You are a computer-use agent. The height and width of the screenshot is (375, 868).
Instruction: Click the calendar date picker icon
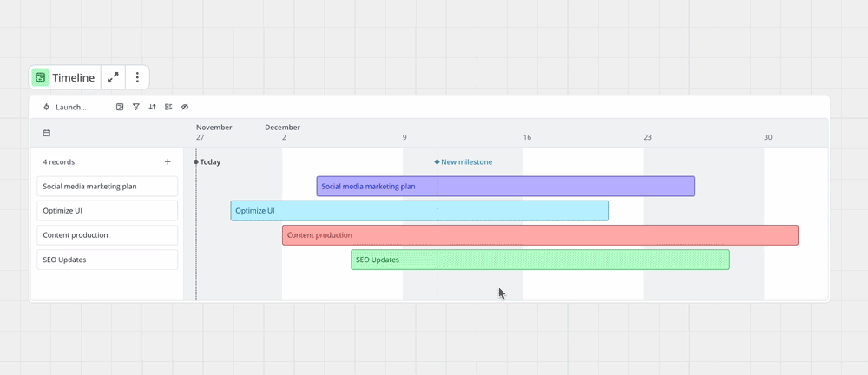point(47,133)
